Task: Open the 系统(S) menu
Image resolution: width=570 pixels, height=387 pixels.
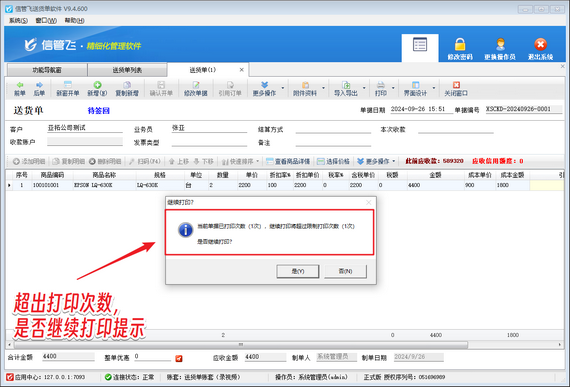Action: coord(18,20)
